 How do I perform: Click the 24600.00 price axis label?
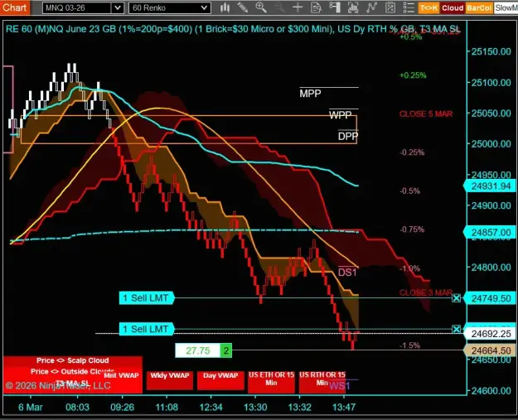[491, 391]
